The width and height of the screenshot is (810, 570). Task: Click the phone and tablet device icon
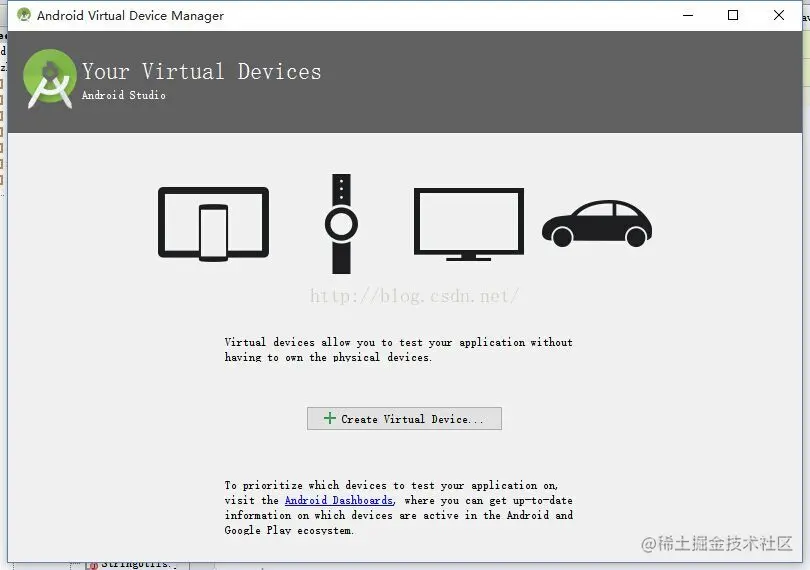[213, 224]
